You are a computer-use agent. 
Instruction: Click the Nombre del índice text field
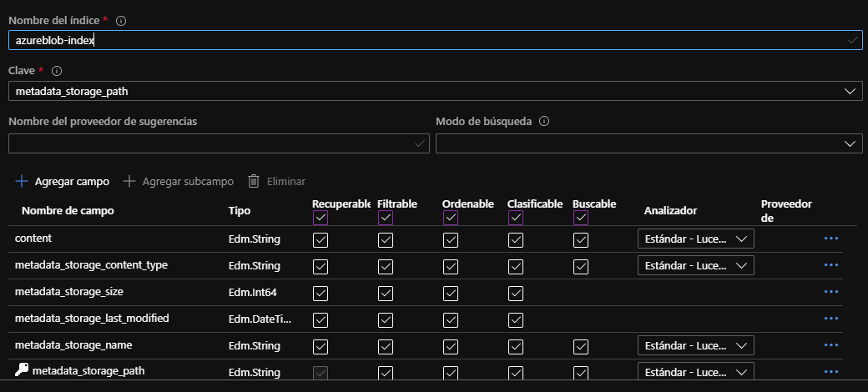coord(435,40)
